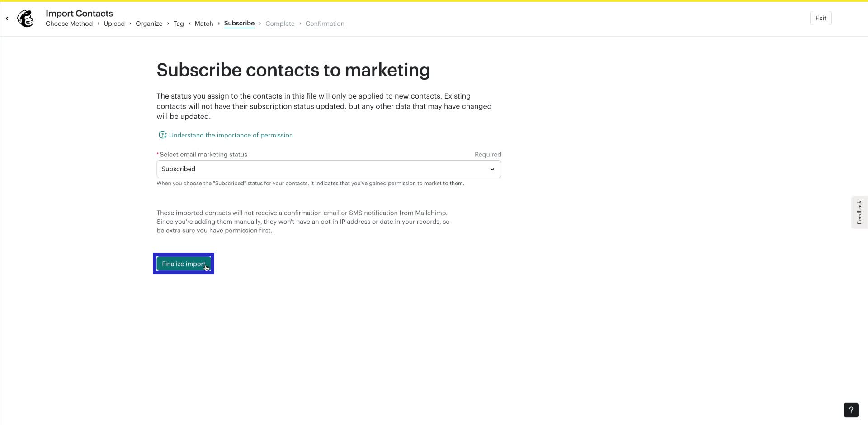868x425 pixels.
Task: Open the Feedback panel on the right edge
Action: click(860, 212)
